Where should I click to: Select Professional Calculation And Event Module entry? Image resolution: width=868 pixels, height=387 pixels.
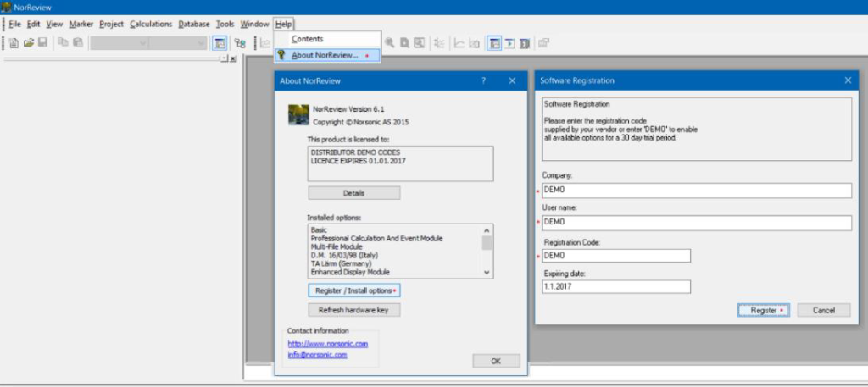(x=377, y=238)
